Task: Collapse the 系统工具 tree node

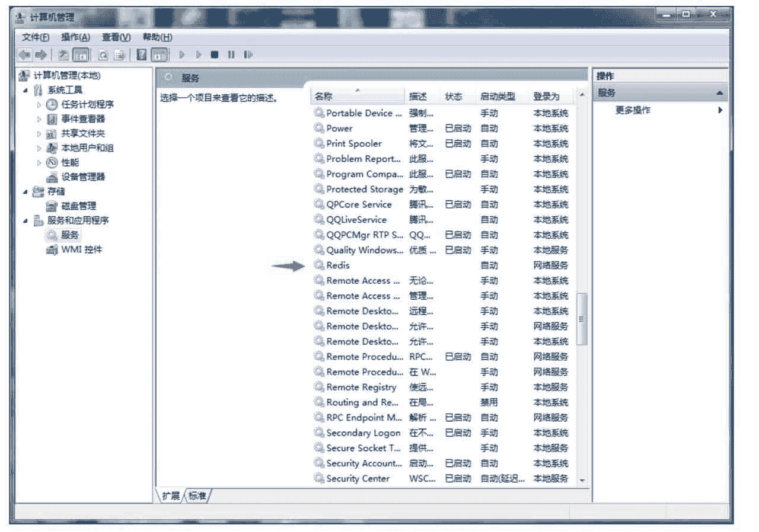Action: click(x=25, y=90)
